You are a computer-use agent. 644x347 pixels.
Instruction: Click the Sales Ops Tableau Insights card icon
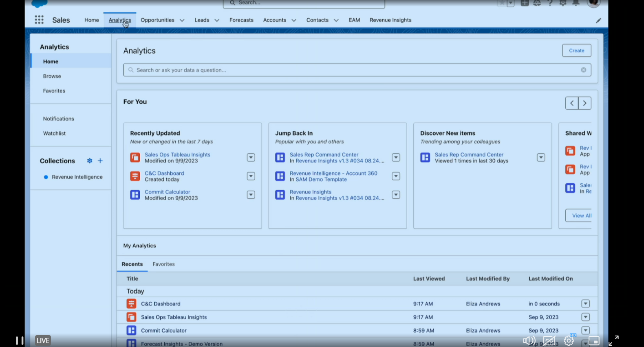pos(135,158)
